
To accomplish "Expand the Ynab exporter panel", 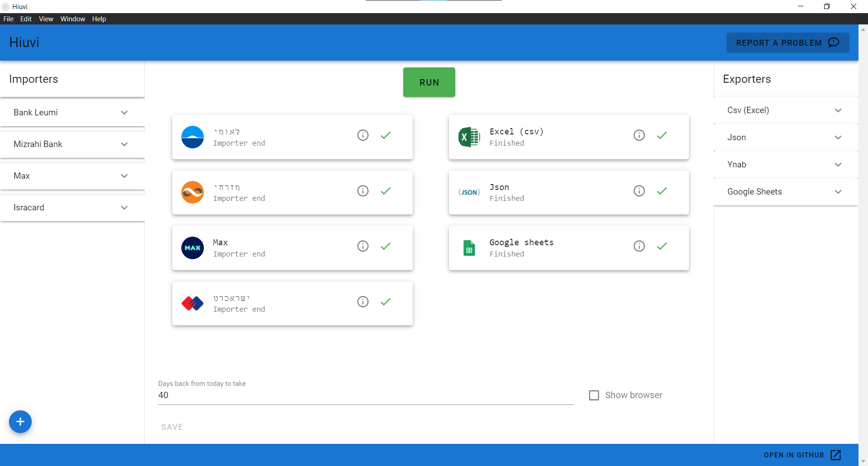I will click(786, 165).
